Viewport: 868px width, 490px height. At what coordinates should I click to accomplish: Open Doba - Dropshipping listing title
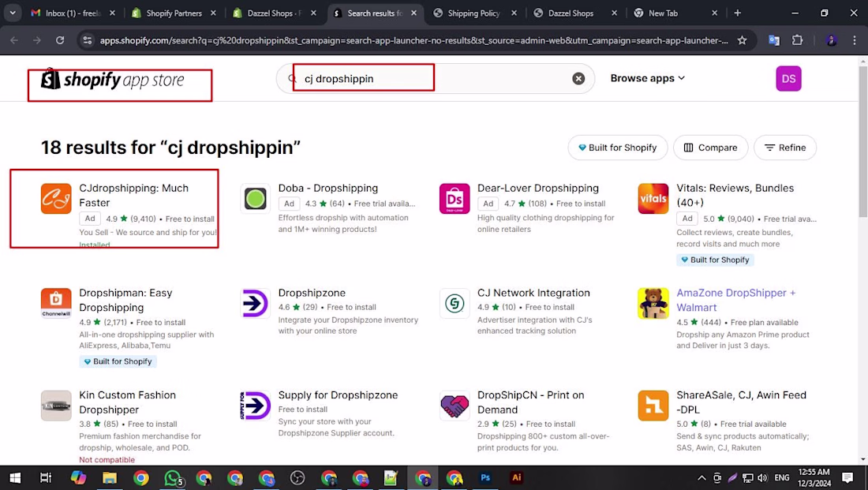(x=328, y=189)
